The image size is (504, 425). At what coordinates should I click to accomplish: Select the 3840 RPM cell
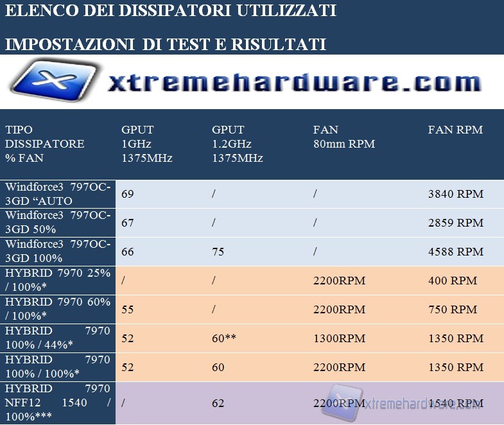pos(455,194)
